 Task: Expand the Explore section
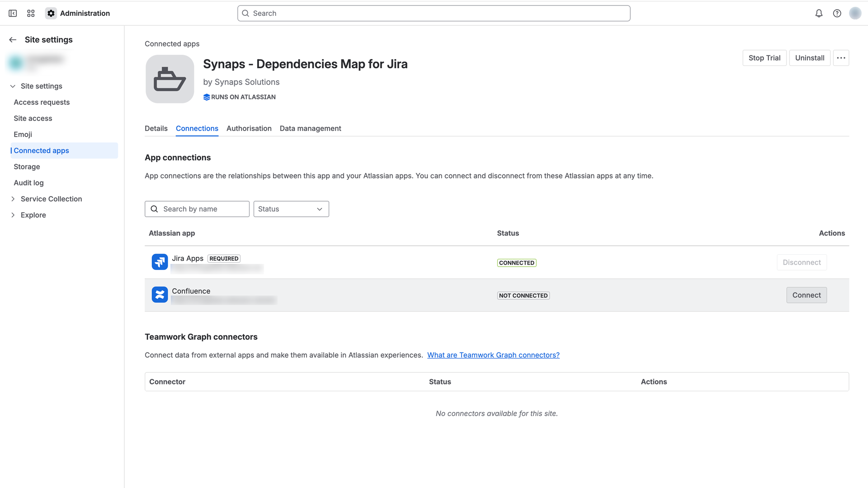13,215
